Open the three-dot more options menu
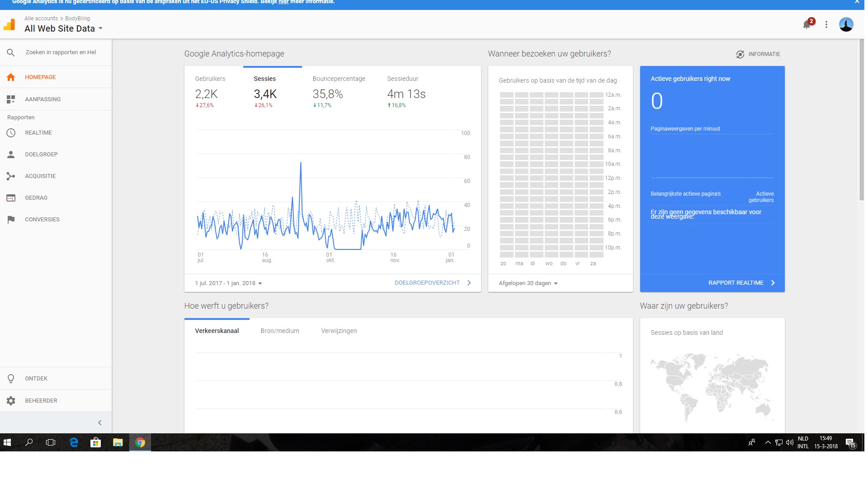This screenshot has height=488, width=868. [x=826, y=24]
